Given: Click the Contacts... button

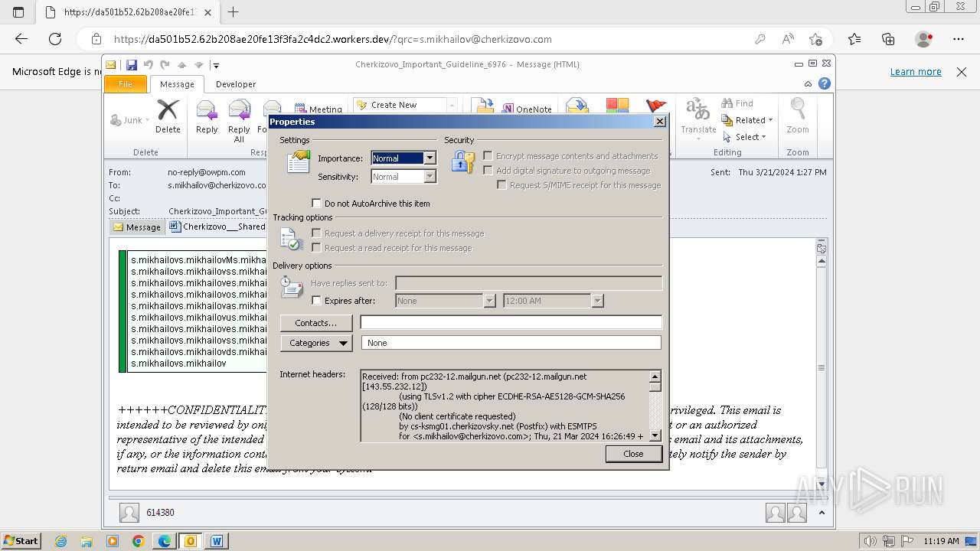Looking at the screenshot, I should 316,323.
